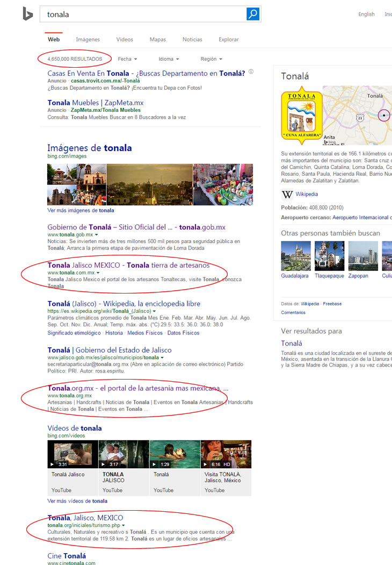Expand the Fecha filter dropdown
Screen dimensions: 392x565
click(127, 59)
